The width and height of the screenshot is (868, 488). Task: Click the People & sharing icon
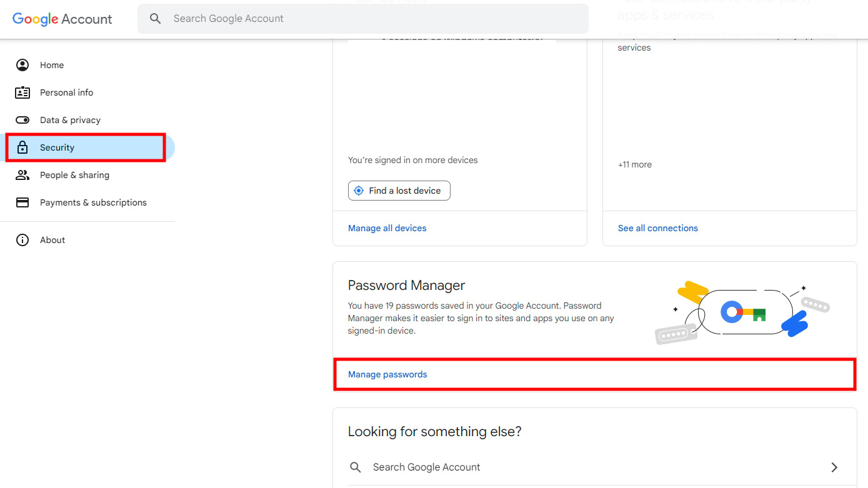tap(22, 175)
